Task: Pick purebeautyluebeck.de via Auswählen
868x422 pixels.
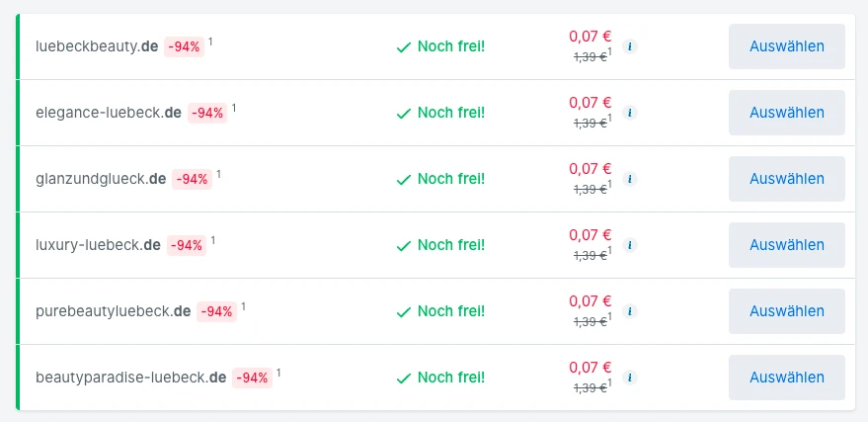Action: click(786, 311)
